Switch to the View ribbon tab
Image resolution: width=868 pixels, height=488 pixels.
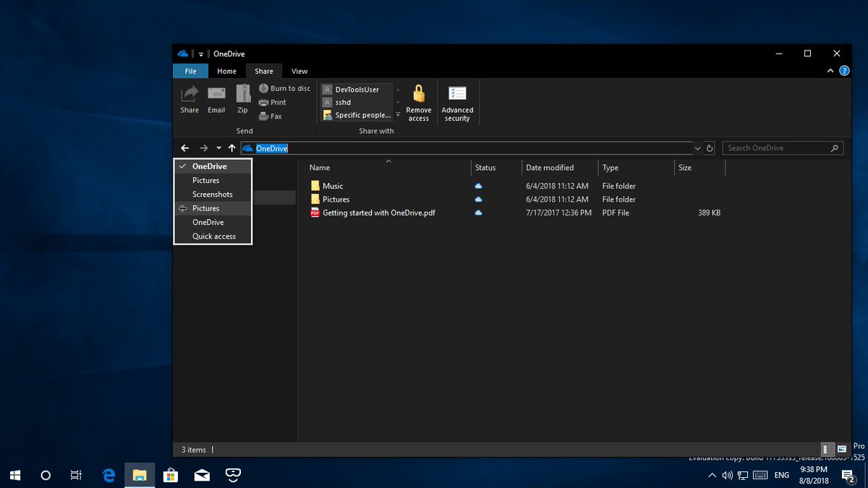299,71
